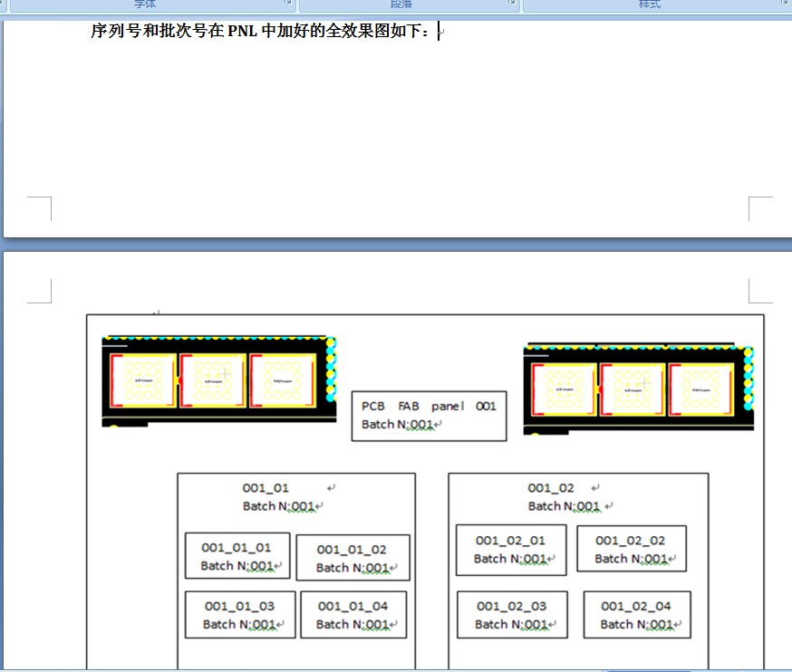792x672 pixels.
Task: Select the 001_01_03 text box
Action: [240, 615]
